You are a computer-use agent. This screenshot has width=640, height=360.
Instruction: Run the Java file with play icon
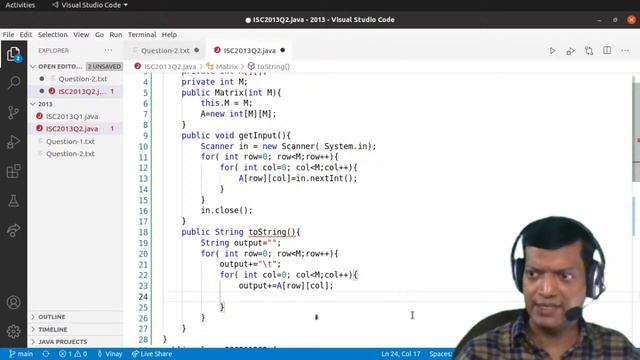(x=552, y=51)
